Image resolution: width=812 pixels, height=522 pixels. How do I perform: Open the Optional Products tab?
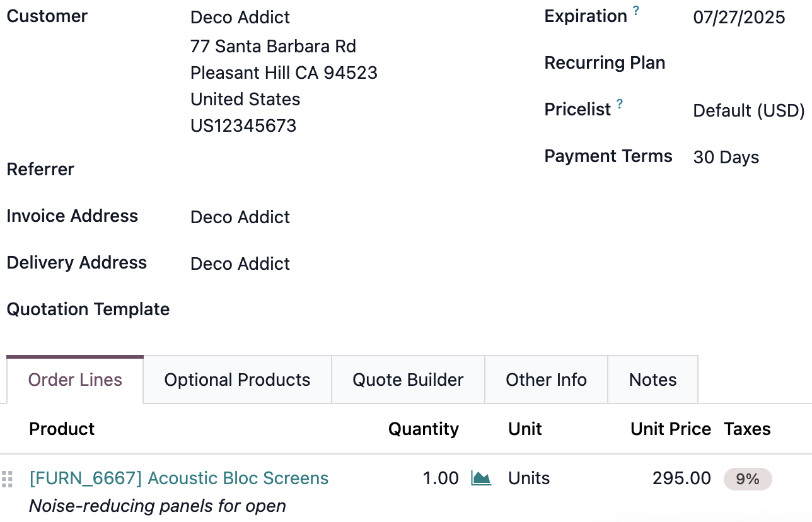point(238,380)
